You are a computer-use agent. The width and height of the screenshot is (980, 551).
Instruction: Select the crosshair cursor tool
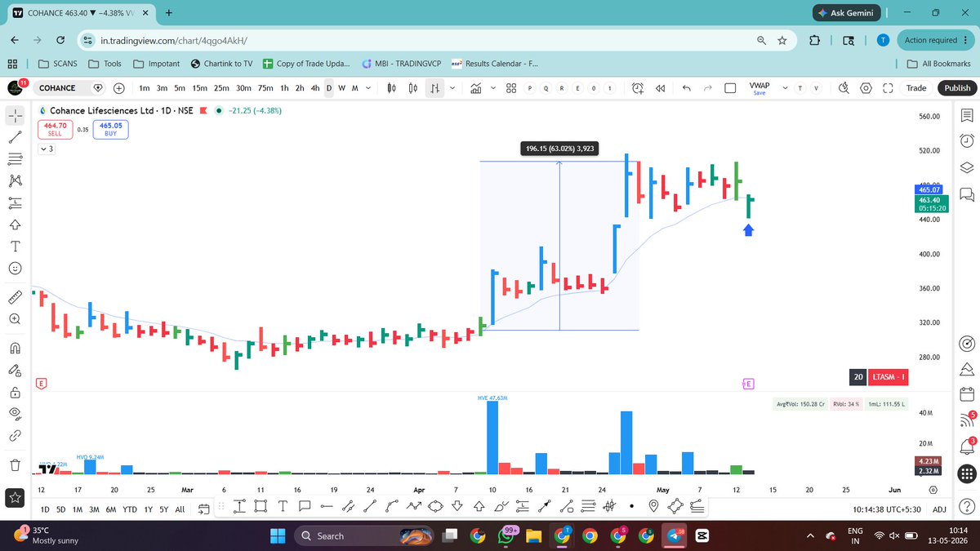15,115
